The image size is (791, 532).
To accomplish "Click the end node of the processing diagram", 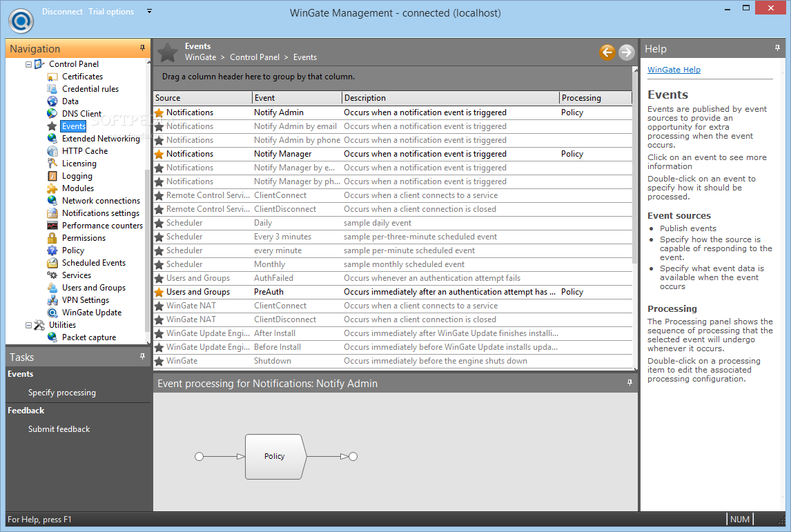I will (x=353, y=456).
